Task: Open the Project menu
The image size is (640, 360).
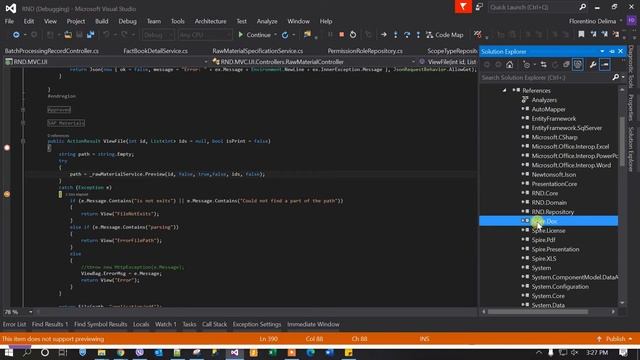Action: (x=76, y=21)
